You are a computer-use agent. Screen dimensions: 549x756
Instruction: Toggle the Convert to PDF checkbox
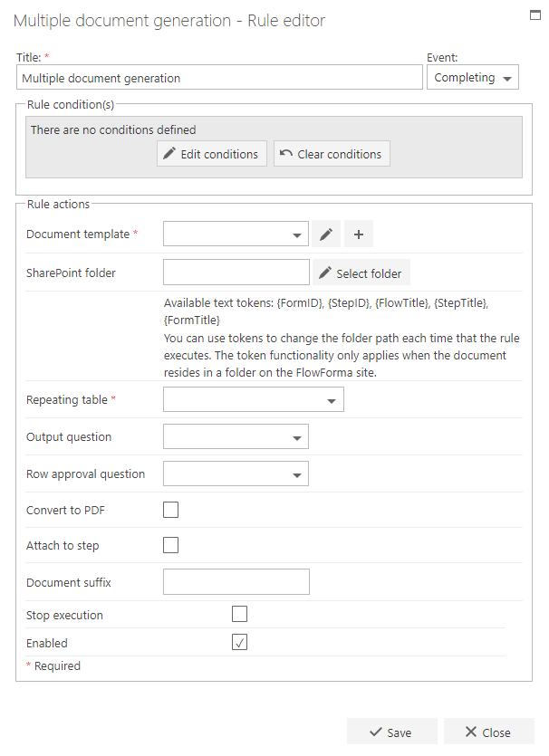coord(171,510)
